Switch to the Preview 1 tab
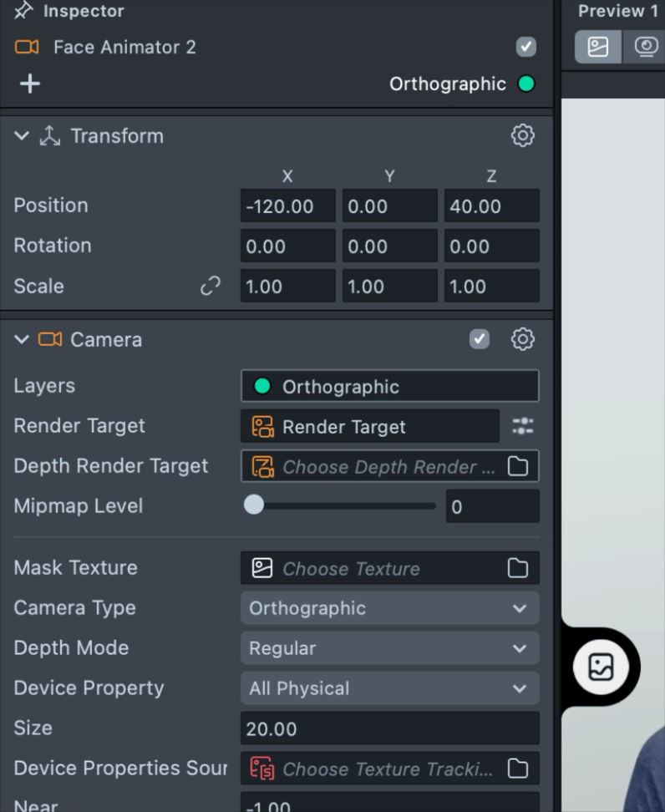Screen dimensions: 665x812 coord(617,11)
